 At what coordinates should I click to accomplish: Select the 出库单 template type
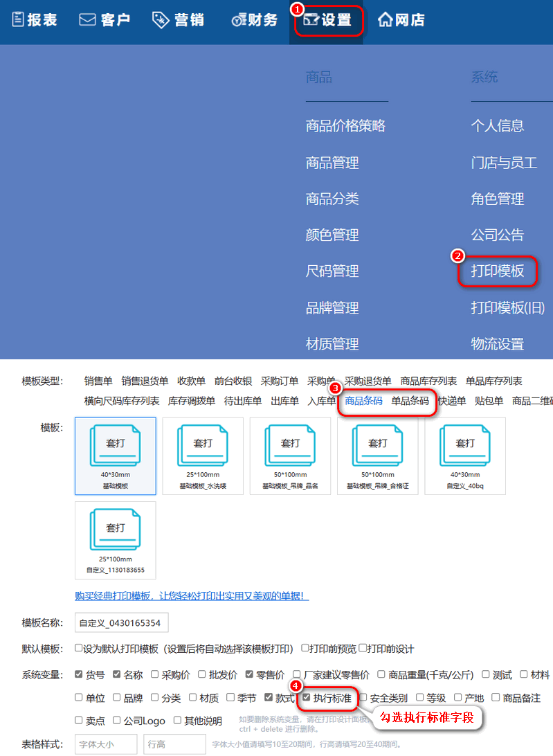coord(284,401)
